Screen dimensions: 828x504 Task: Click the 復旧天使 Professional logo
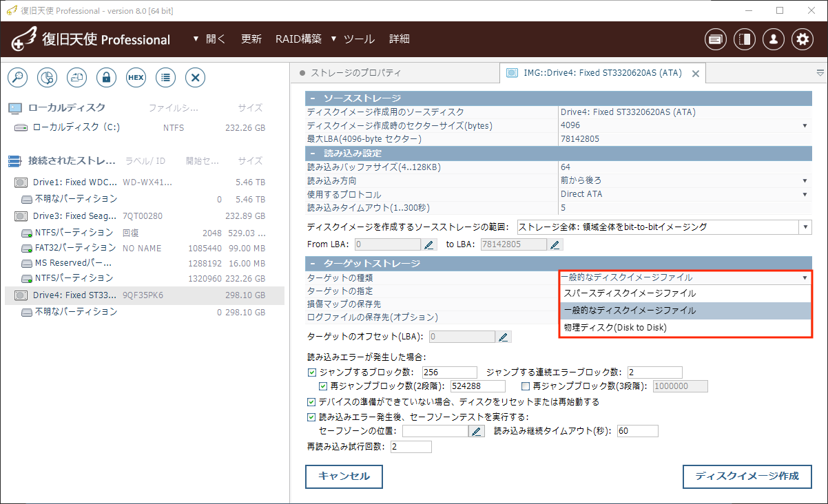90,39
